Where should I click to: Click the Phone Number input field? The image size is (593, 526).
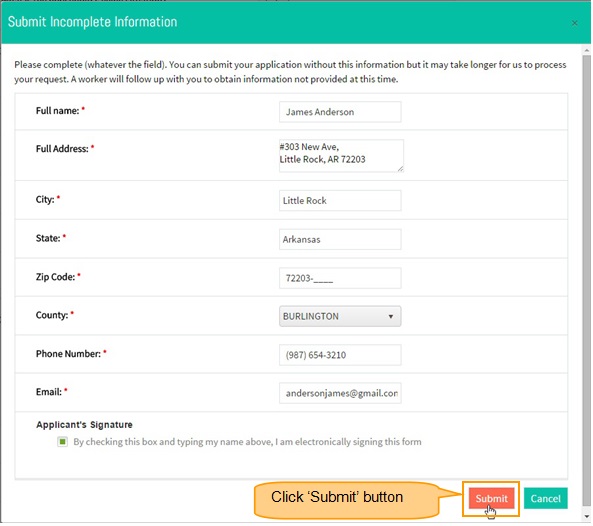[340, 355]
